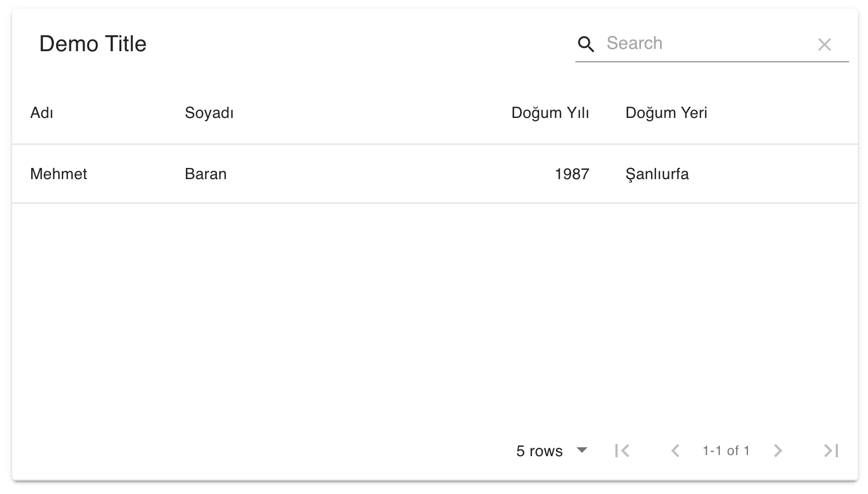868x494 pixels.
Task: Clear the search field with X icon
Action: (824, 45)
